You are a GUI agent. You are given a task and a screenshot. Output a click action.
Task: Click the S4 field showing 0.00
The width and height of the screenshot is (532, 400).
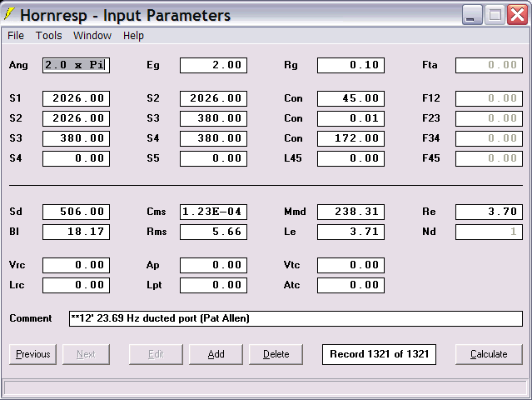[x=76, y=158]
